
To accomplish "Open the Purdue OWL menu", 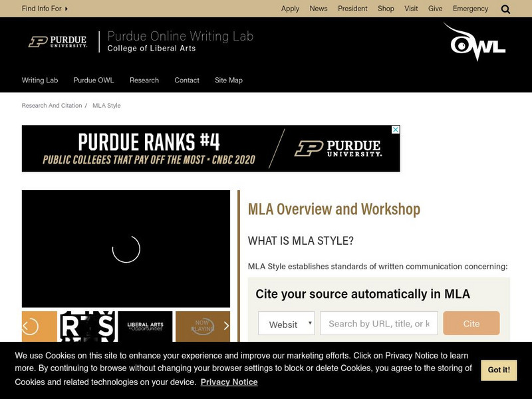I will pos(94,80).
